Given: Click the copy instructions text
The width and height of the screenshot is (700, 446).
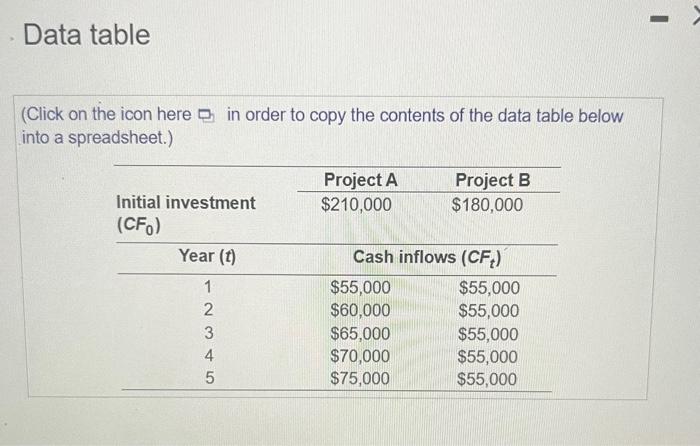Looking at the screenshot, I should tap(322, 126).
